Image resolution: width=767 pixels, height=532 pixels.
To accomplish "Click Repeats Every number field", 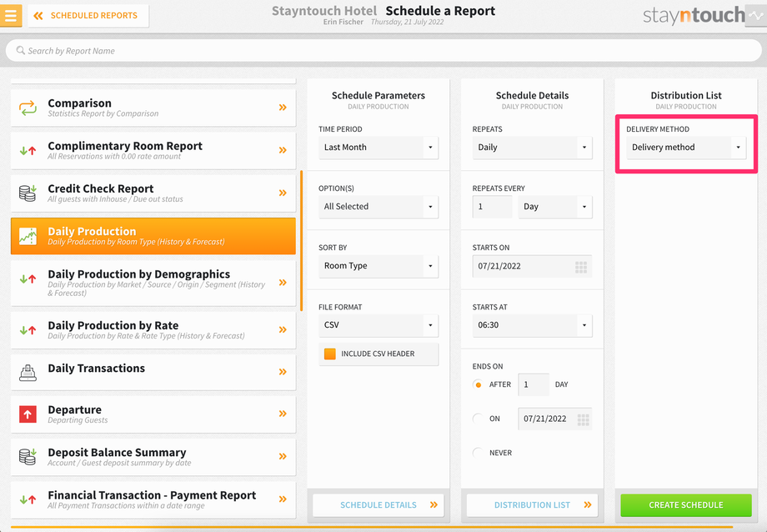I will [492, 207].
